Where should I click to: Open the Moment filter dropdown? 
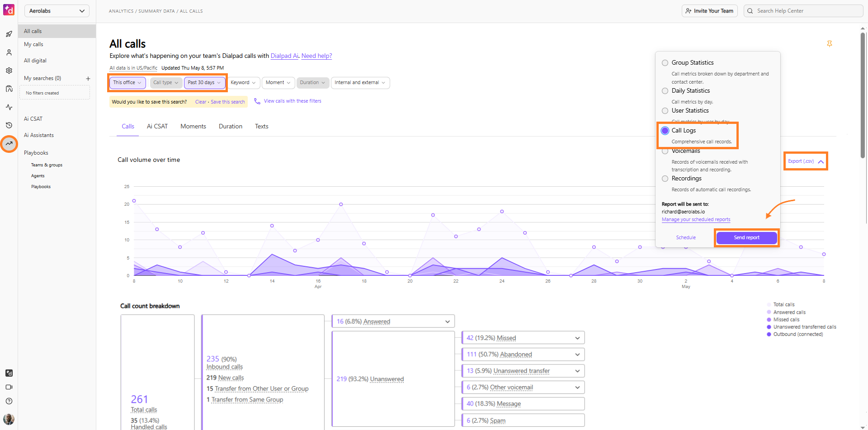[x=278, y=83]
